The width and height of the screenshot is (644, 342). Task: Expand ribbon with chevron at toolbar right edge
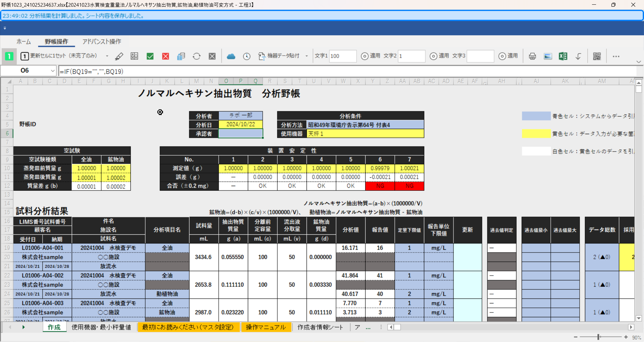(x=639, y=62)
